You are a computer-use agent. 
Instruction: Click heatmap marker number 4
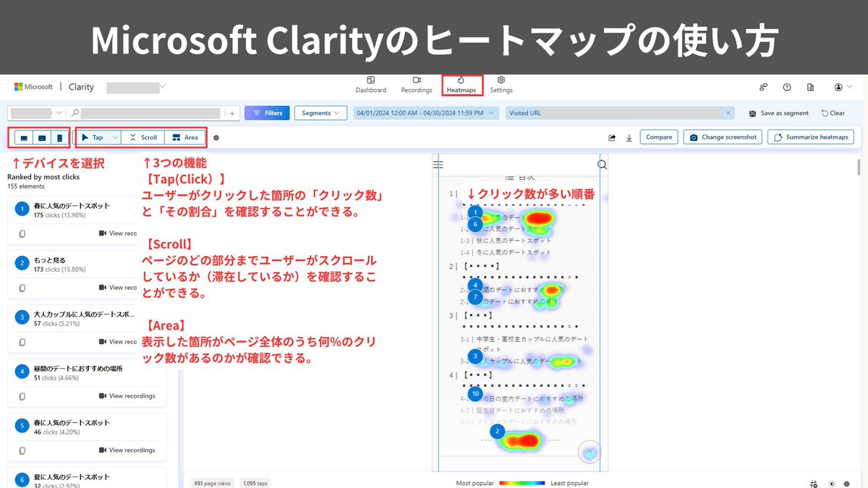click(x=475, y=285)
